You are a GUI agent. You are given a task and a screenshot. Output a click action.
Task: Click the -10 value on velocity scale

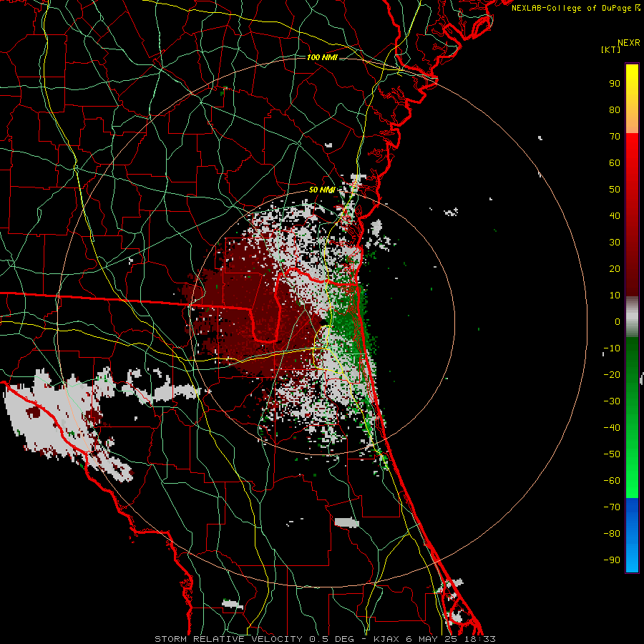[612, 348]
